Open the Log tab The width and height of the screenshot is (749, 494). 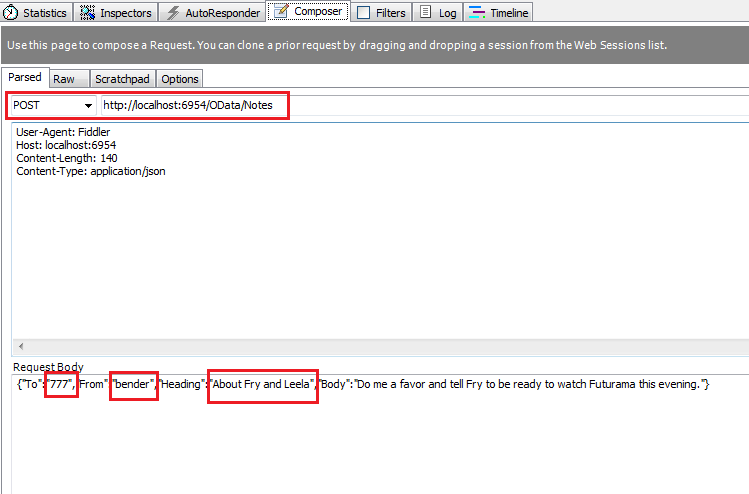click(x=438, y=12)
